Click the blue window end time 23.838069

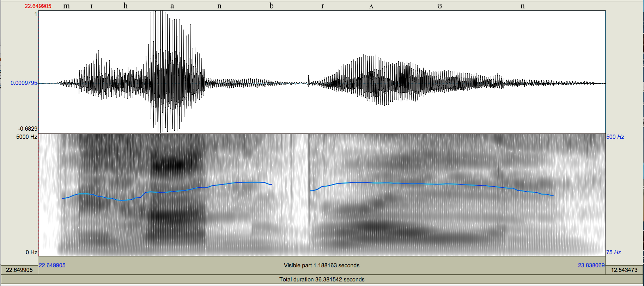click(x=591, y=265)
